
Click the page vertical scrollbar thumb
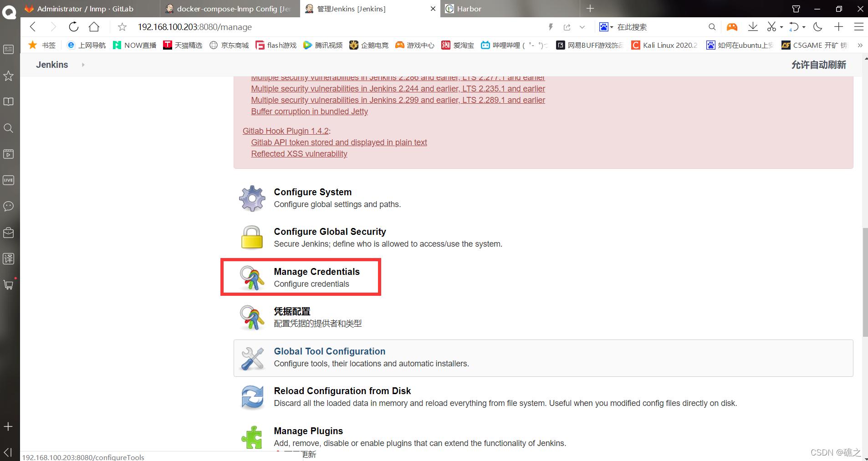coord(865,282)
